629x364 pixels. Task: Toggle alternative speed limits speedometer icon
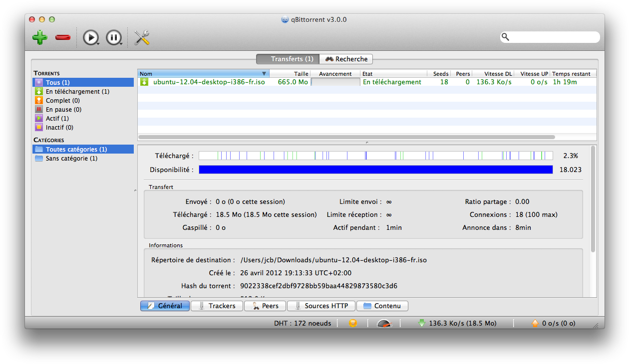pos(384,323)
